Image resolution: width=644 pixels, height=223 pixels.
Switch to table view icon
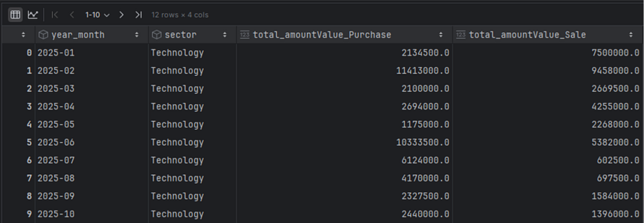15,15
